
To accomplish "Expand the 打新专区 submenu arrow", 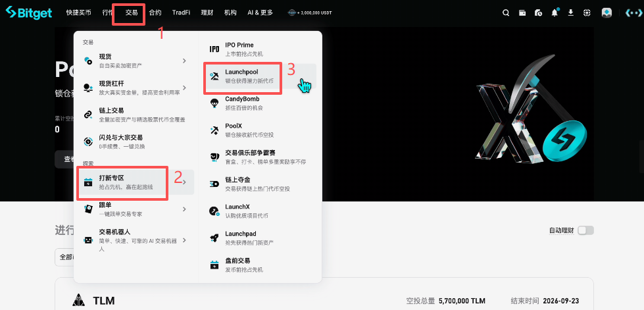I will 184,182.
